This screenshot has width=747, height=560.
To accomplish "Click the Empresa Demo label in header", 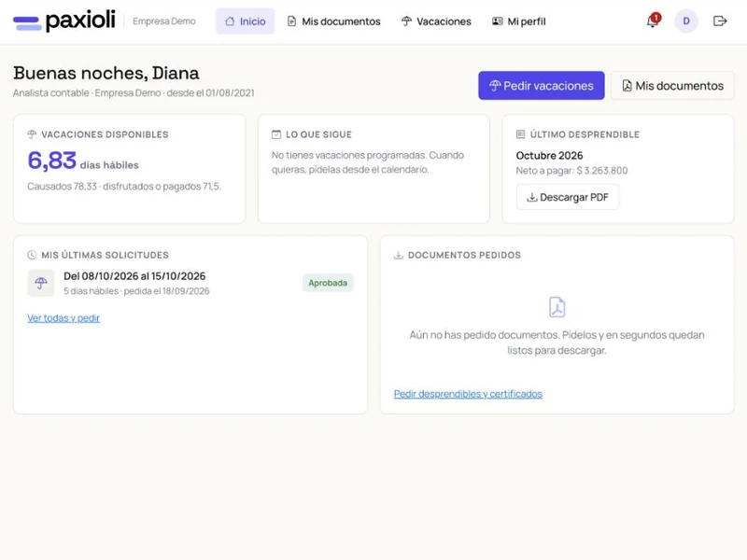I will 164,21.
